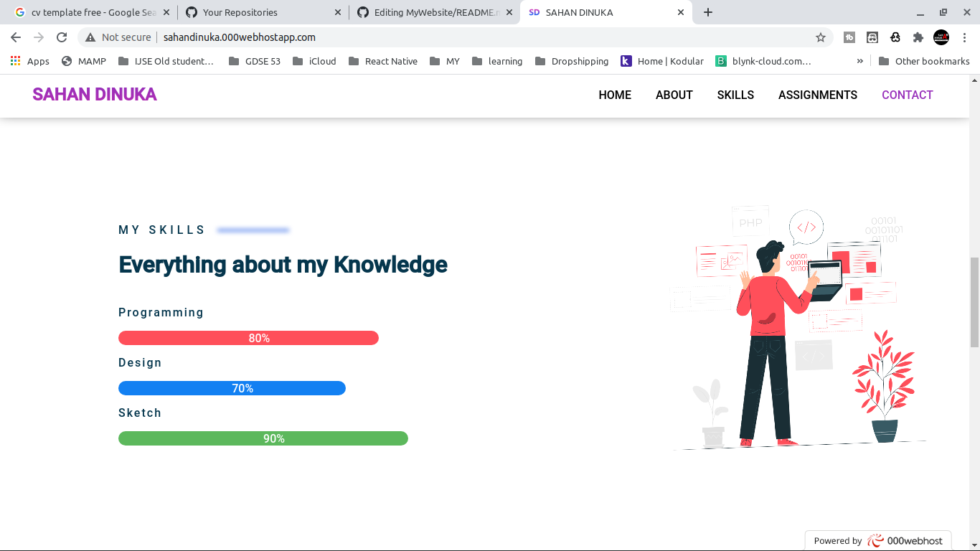This screenshot has width=980, height=551.
Task: Reload the page with the refresh icon
Action: 62,37
